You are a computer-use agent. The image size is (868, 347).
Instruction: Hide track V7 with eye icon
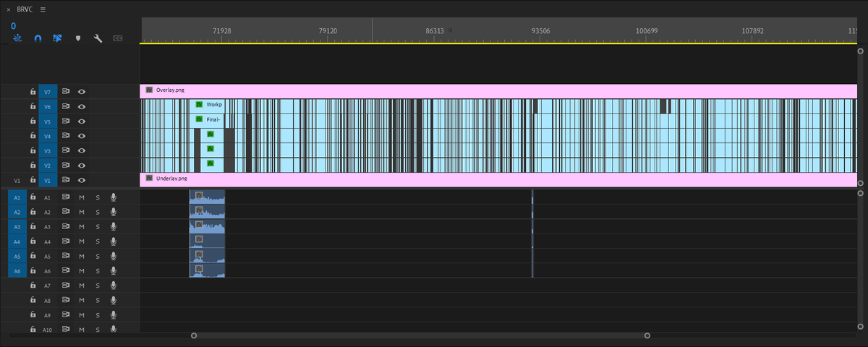coord(82,92)
